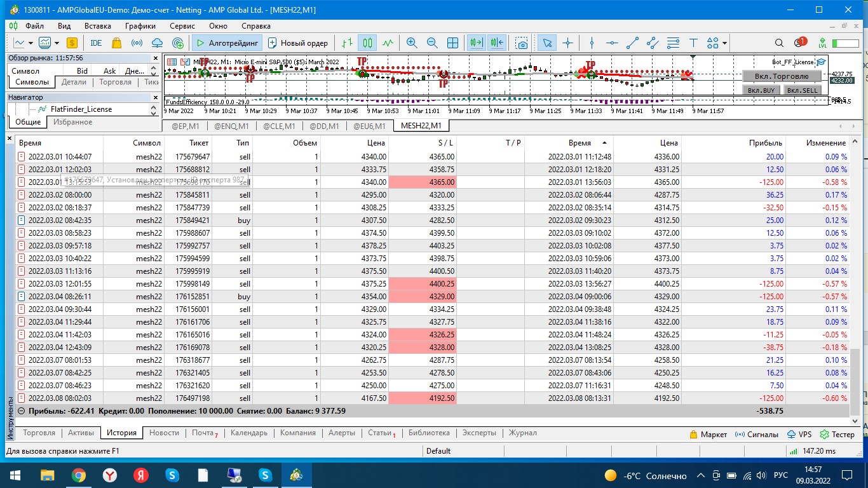The image size is (868, 488).
Task: Toggle Алготрейдинг on or off
Action: pos(227,43)
